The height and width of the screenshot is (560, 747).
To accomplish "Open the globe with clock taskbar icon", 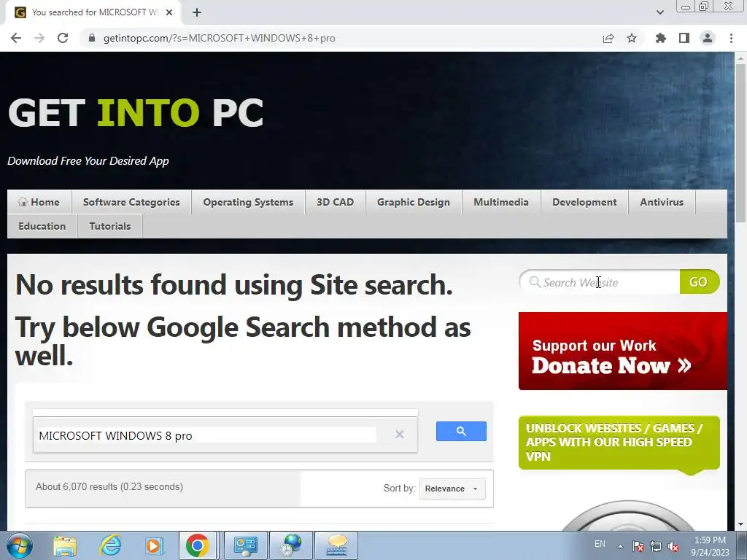I will (291, 545).
